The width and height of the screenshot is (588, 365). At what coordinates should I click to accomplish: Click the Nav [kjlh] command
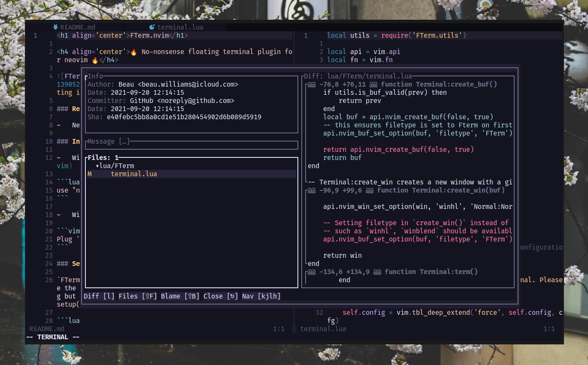261,296
